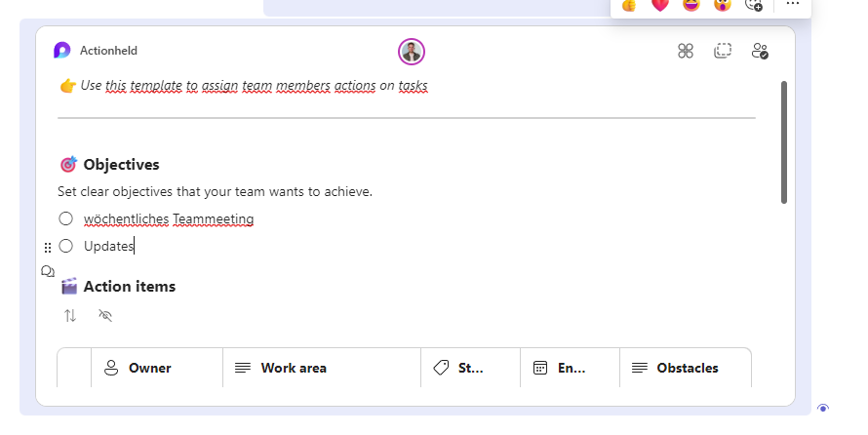
Task: Select the En... date column header
Action: 571,368
